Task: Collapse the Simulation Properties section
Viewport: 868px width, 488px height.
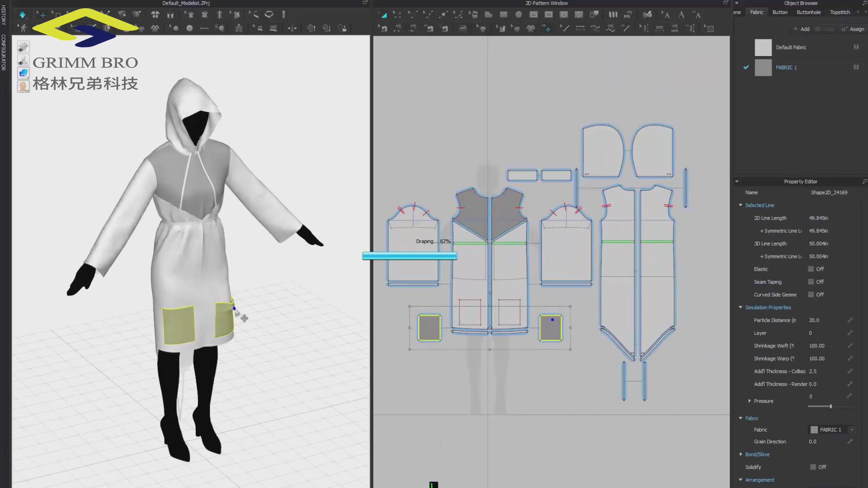Action: point(741,307)
